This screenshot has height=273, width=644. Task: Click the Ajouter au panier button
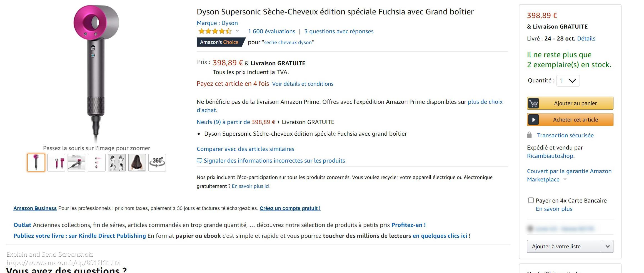coord(570,103)
